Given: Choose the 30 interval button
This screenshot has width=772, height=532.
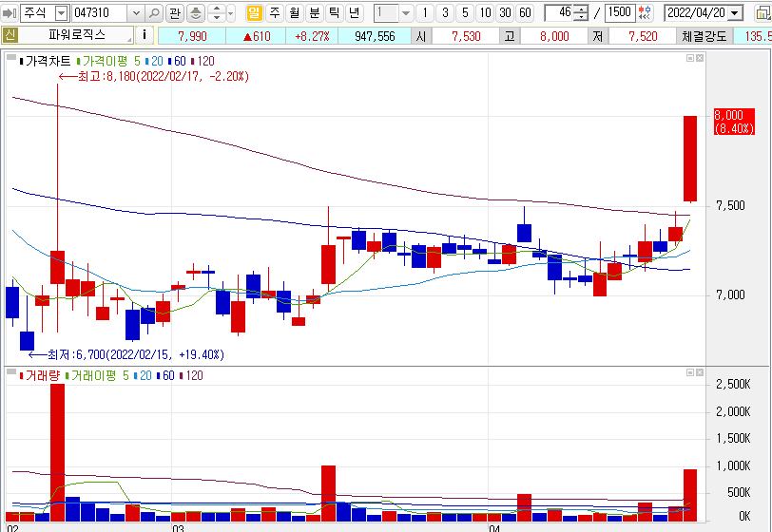Looking at the screenshot, I should (x=505, y=12).
